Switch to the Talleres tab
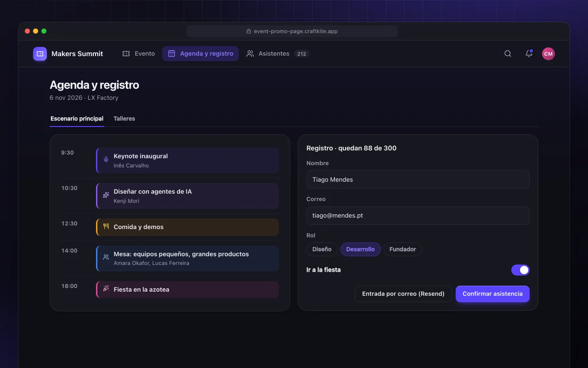 pyautogui.click(x=124, y=119)
